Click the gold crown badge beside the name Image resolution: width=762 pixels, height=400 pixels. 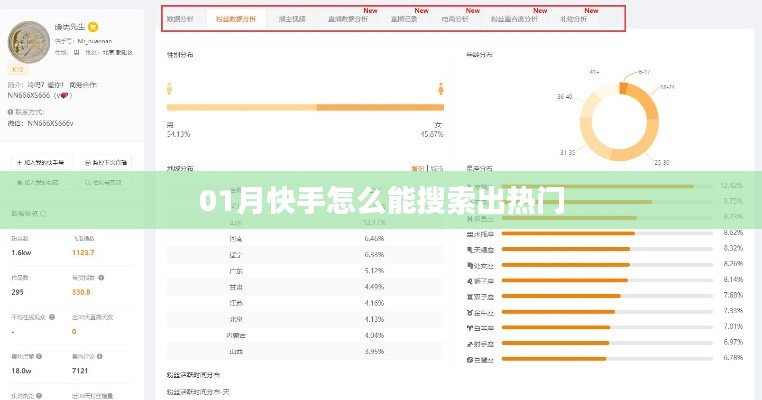[x=93, y=27]
